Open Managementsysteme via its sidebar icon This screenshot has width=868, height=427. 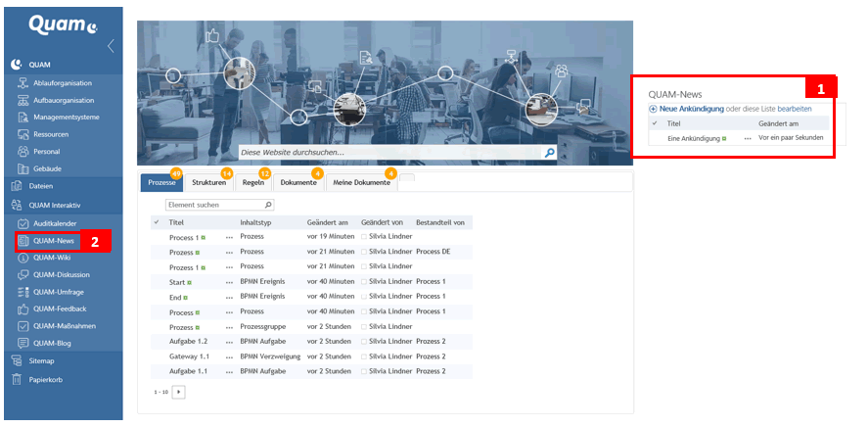coord(23,117)
